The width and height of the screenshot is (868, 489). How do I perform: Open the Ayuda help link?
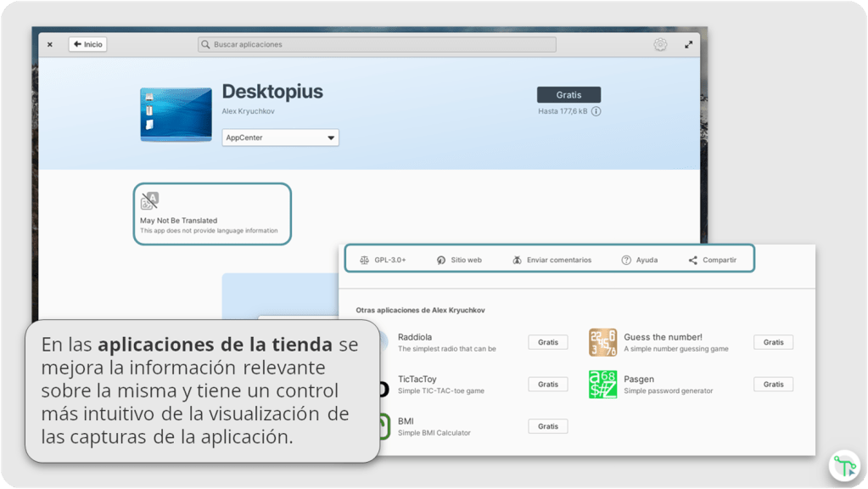click(x=639, y=260)
